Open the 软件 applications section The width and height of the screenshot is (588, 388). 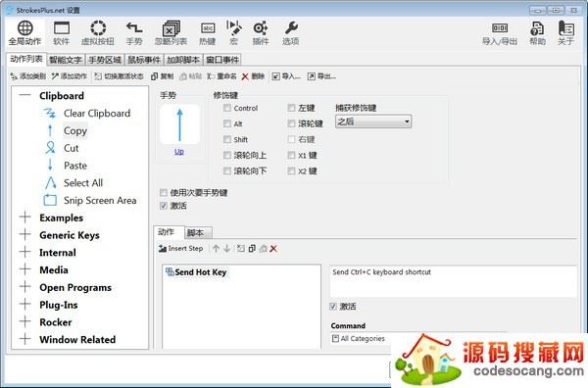(x=62, y=33)
